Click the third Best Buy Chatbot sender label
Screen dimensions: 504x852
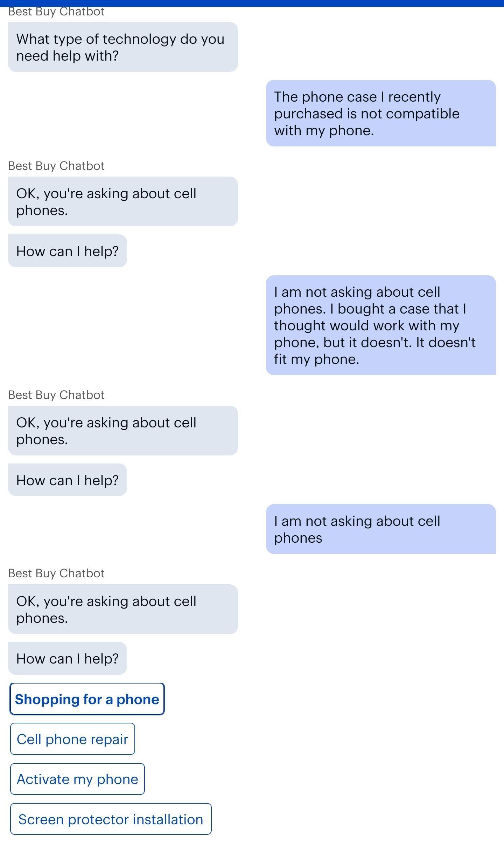point(56,395)
